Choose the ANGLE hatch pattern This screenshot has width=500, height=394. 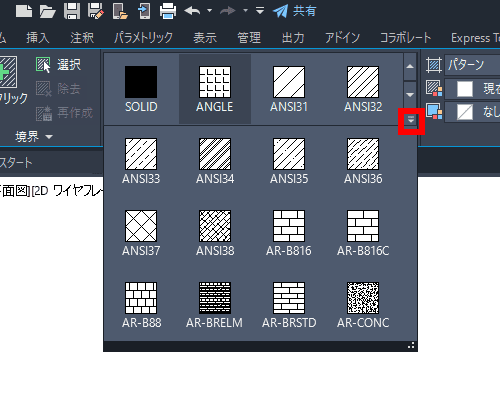pyautogui.click(x=215, y=89)
